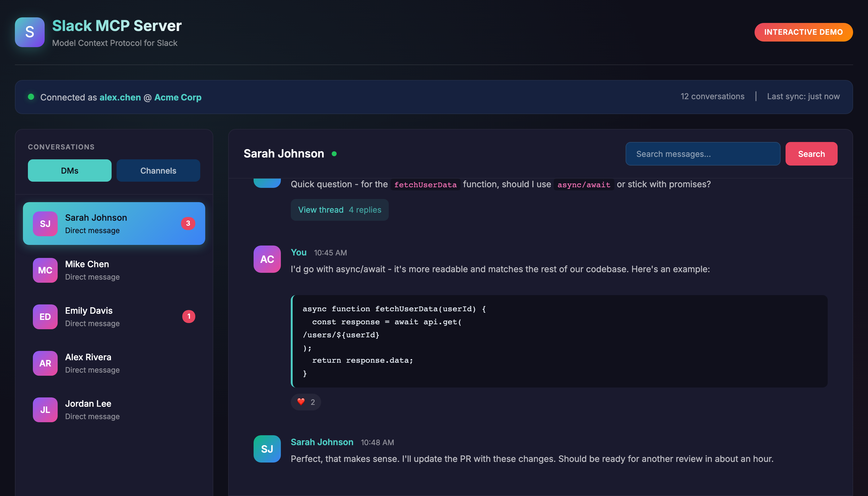Click Jordan Lee's avatar icon
868x496 pixels.
point(45,410)
